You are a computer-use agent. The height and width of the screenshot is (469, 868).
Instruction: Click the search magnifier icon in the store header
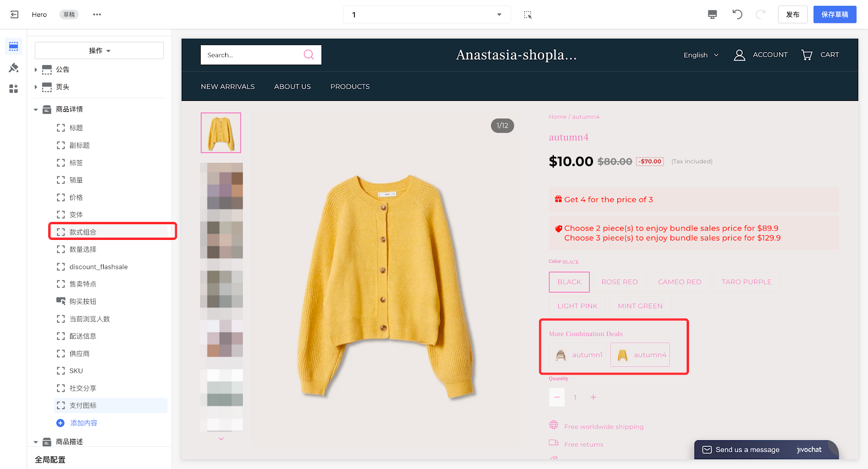[309, 55]
